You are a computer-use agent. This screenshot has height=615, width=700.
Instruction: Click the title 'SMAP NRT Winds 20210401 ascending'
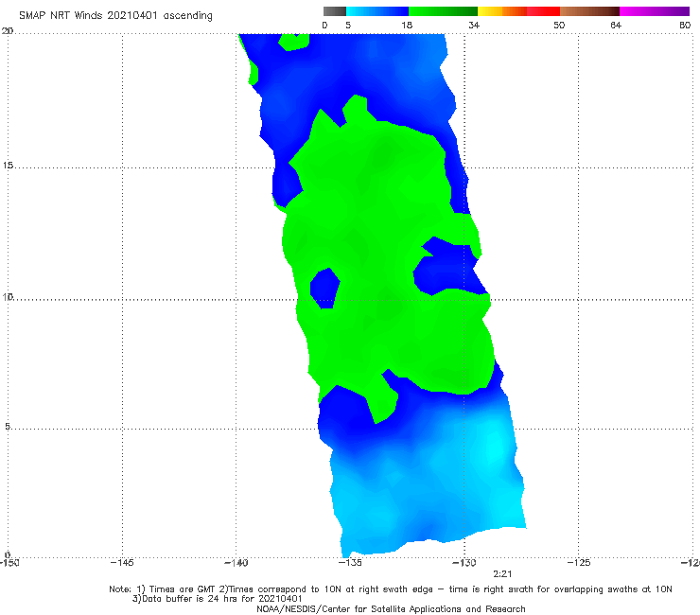(115, 16)
